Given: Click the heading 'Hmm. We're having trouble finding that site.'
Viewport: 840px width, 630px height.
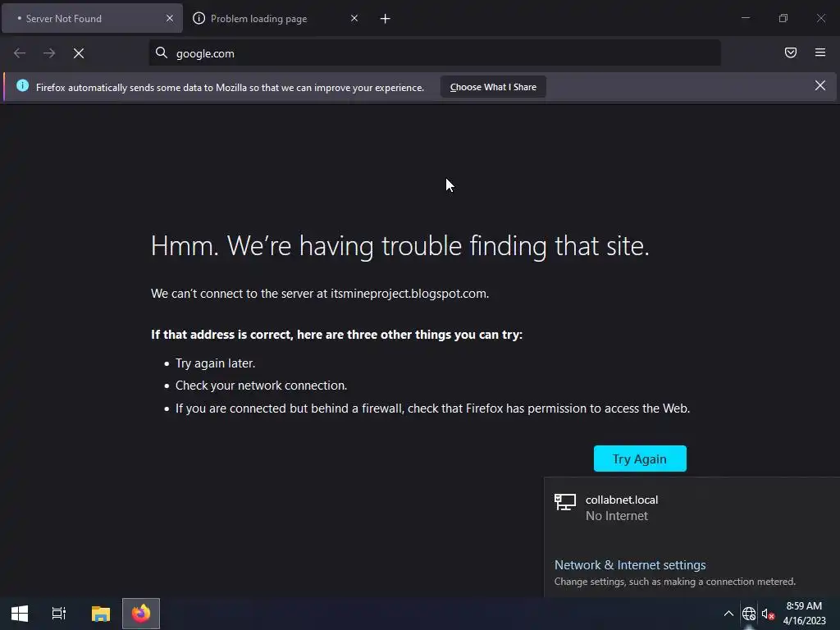Looking at the screenshot, I should coord(400,246).
